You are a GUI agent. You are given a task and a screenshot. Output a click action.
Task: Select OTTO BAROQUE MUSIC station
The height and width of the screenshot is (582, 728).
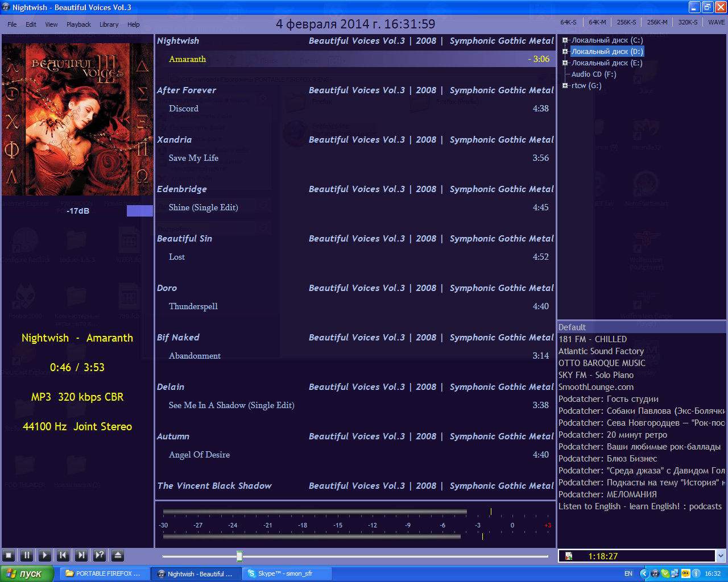pyautogui.click(x=642, y=363)
